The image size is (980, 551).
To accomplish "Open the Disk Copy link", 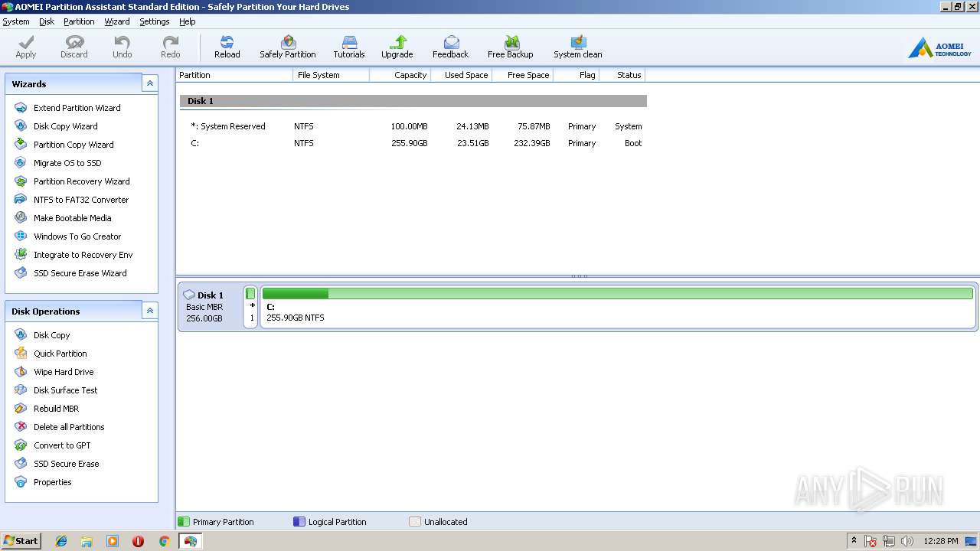I will click(52, 335).
